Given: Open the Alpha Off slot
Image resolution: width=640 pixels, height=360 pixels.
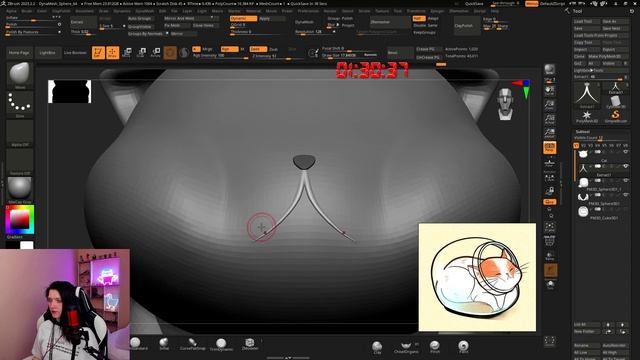Looking at the screenshot, I should (20, 132).
